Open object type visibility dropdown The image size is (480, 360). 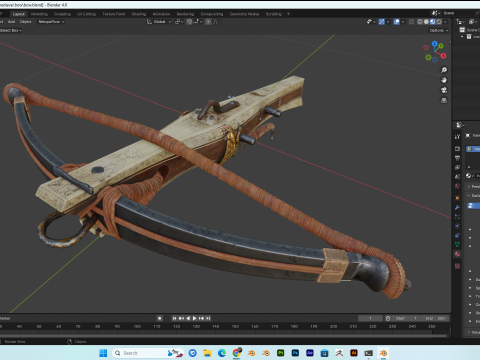371,22
